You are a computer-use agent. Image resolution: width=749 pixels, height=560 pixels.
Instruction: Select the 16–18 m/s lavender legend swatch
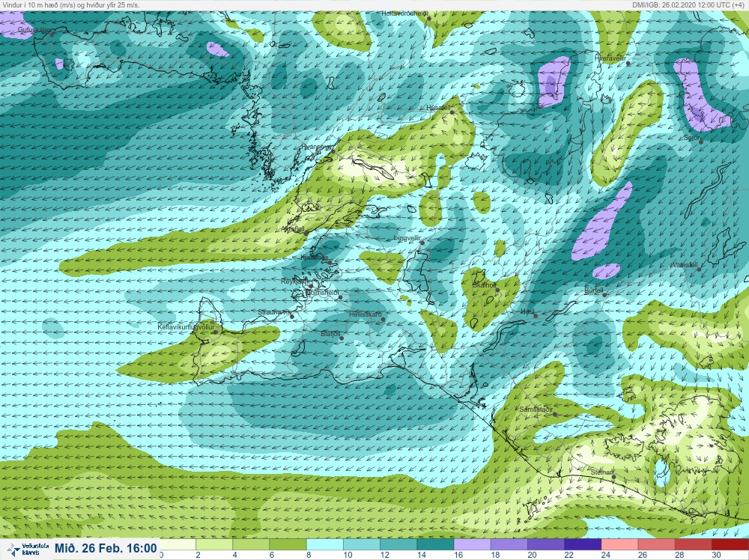coord(471,545)
